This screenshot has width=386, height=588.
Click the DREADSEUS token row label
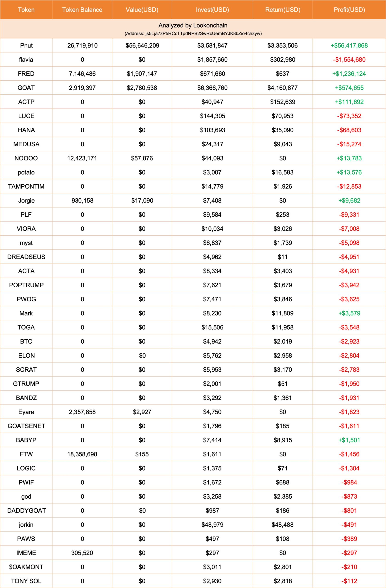tap(26, 257)
